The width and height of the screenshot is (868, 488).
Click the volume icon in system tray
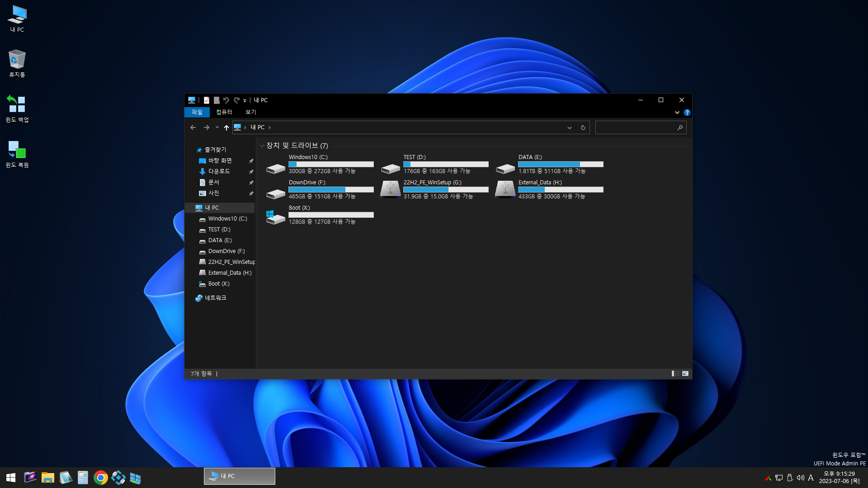tap(801, 478)
